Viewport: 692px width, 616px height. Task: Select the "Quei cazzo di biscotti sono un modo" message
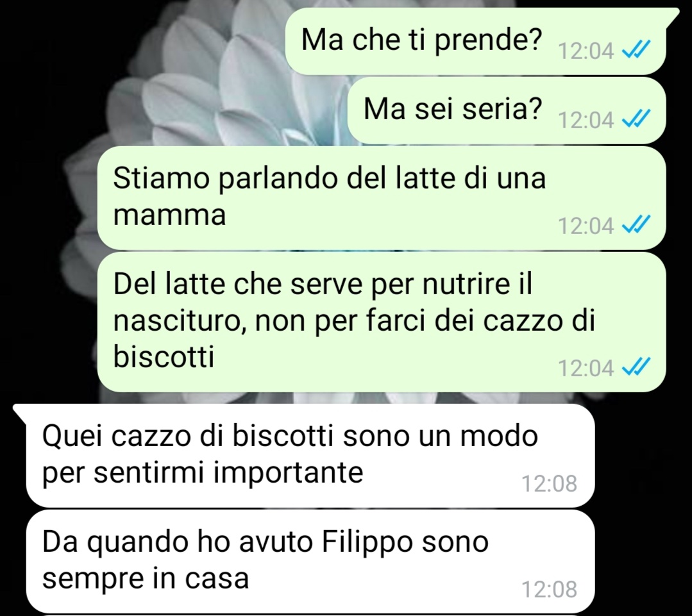click(310, 456)
